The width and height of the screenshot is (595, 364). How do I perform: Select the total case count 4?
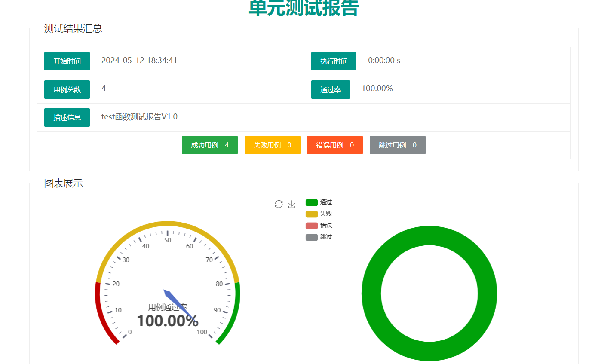104,89
